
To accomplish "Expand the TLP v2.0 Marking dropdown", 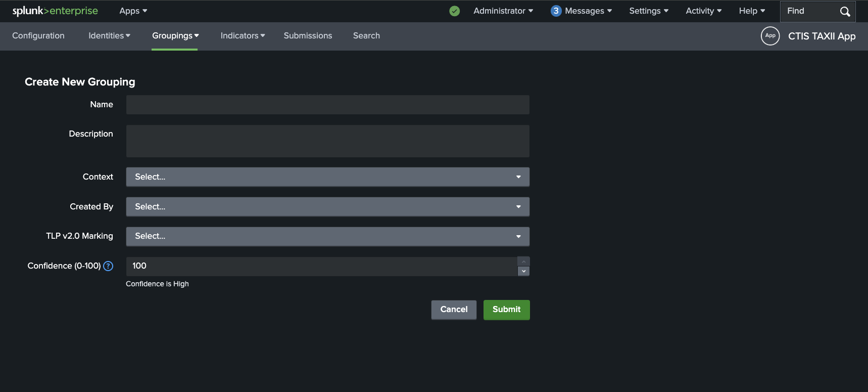I will 327,236.
